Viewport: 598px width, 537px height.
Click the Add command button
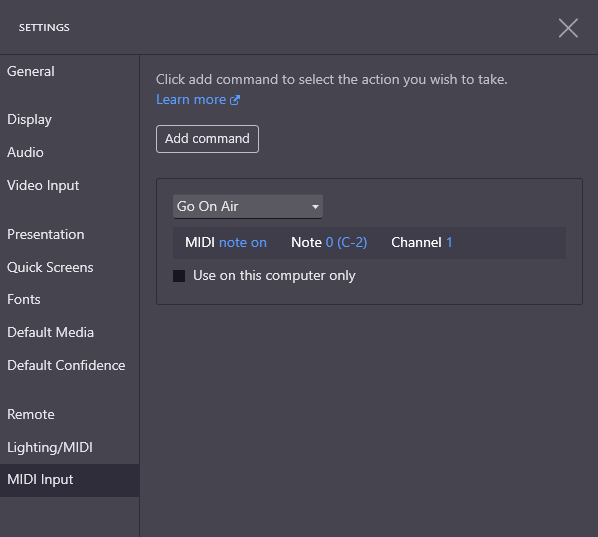(207, 139)
